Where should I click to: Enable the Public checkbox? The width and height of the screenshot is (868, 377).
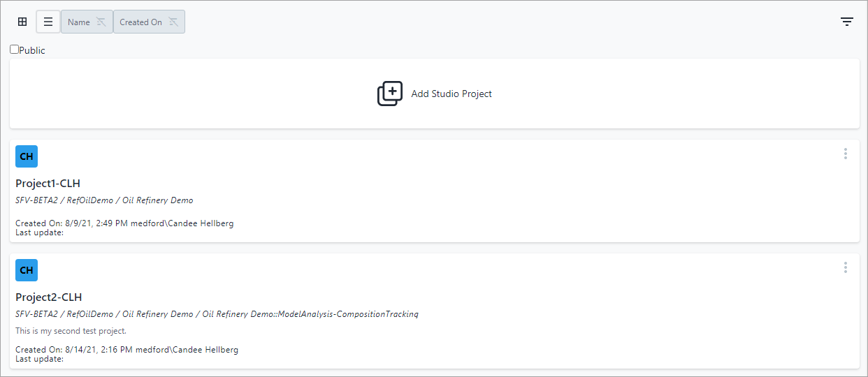[x=15, y=50]
